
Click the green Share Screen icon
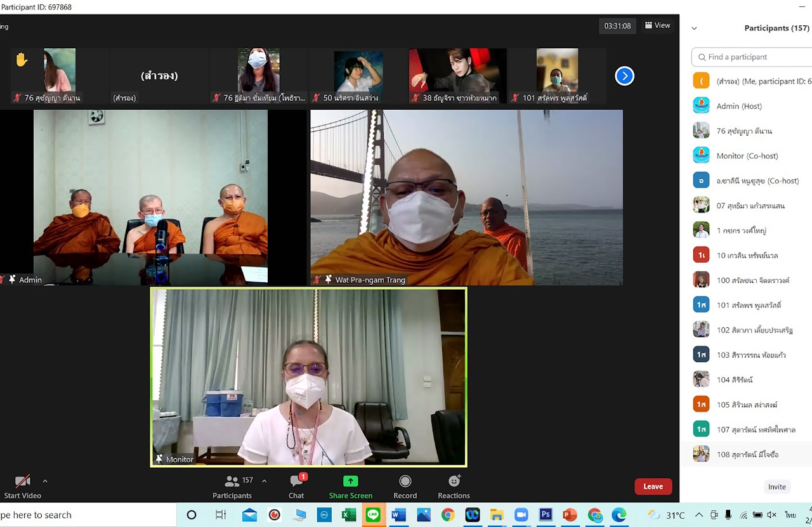(x=351, y=481)
